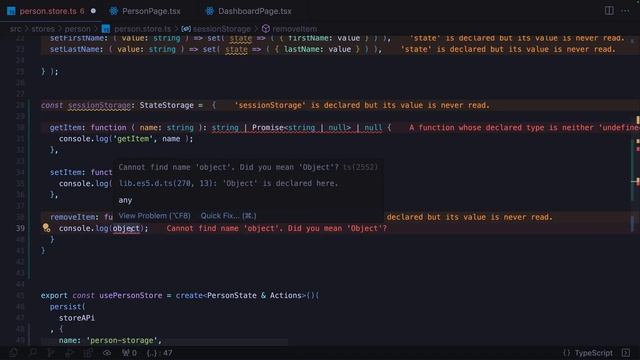
Task: Open the TypeScript language mode selector
Action: [x=593, y=353]
